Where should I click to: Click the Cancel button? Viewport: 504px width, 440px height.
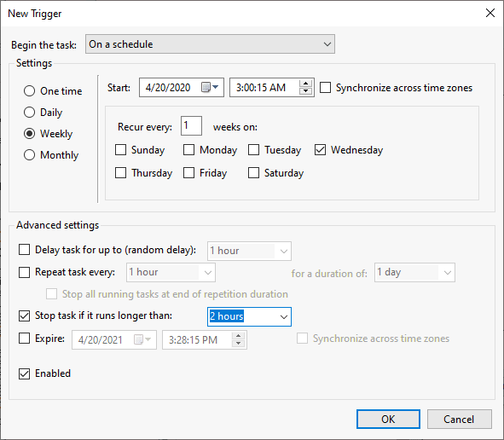coord(460,420)
